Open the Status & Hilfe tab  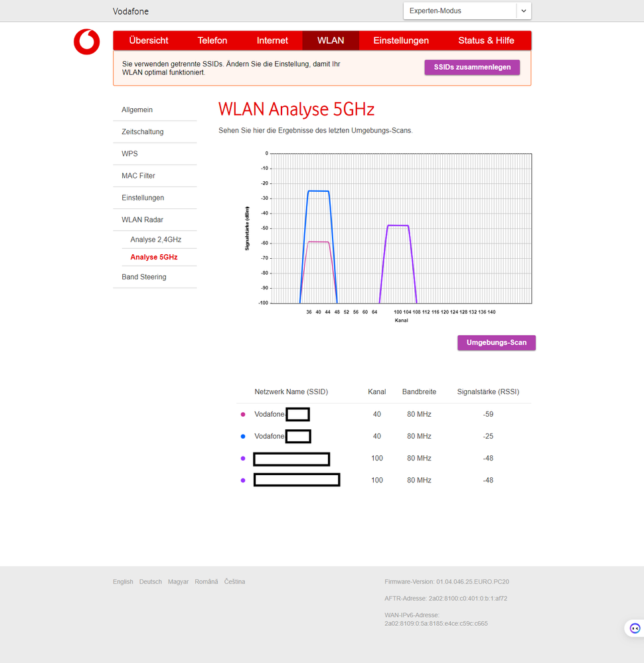[x=486, y=40]
